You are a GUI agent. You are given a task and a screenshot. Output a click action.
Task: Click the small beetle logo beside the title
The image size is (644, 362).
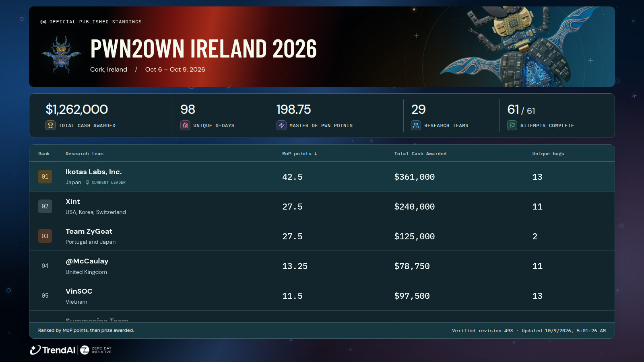[61, 55]
